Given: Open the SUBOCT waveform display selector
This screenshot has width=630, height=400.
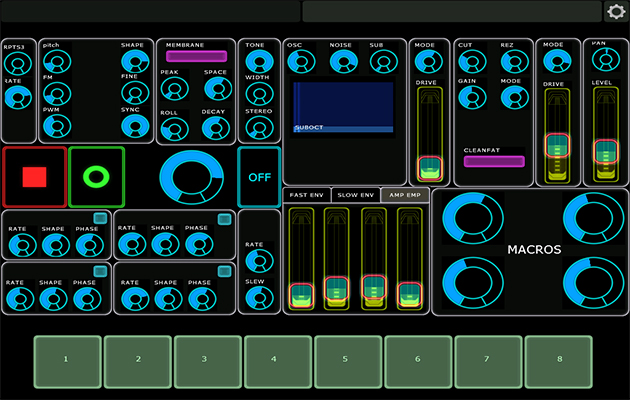Looking at the screenshot, I should 343,108.
